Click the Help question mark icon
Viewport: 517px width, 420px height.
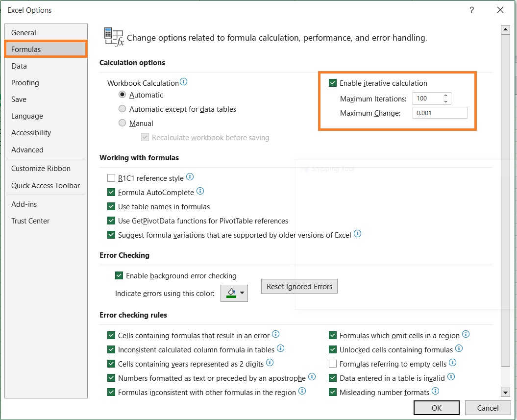(472, 10)
